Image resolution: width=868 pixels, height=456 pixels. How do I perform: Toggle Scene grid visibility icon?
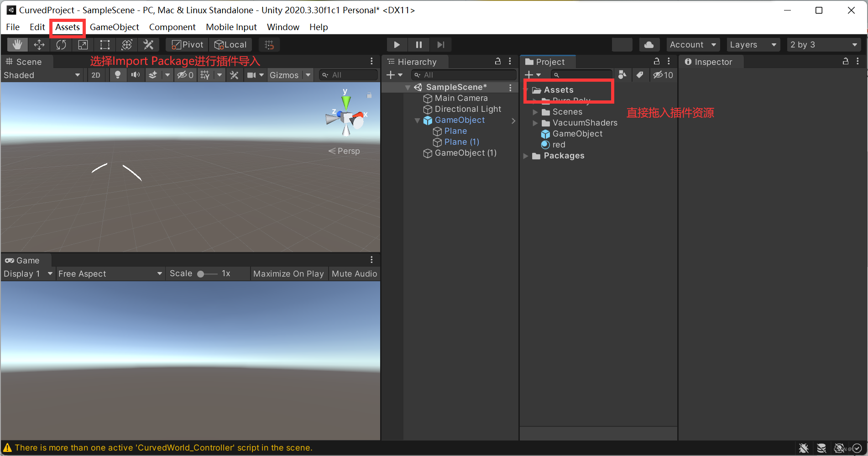coord(205,75)
